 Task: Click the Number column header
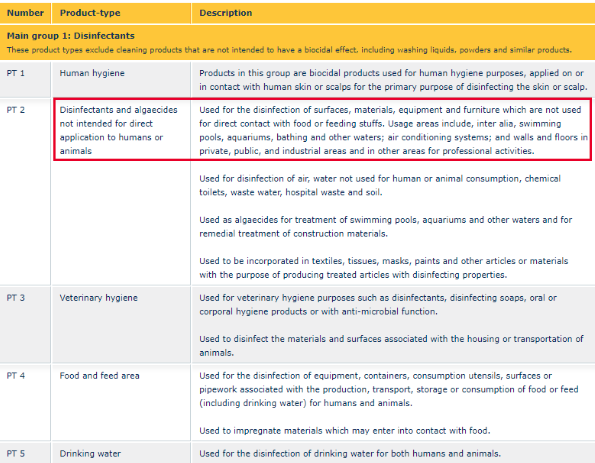click(25, 13)
